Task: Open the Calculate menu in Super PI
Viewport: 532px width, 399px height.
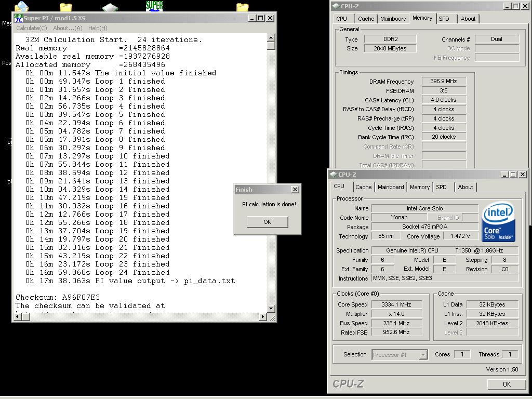Action: (32, 28)
